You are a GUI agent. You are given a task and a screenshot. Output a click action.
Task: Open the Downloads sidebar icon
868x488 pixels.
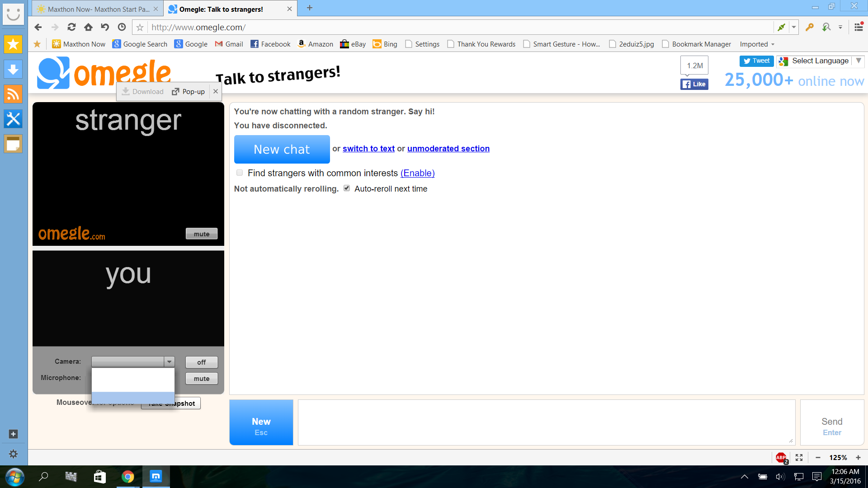click(13, 69)
